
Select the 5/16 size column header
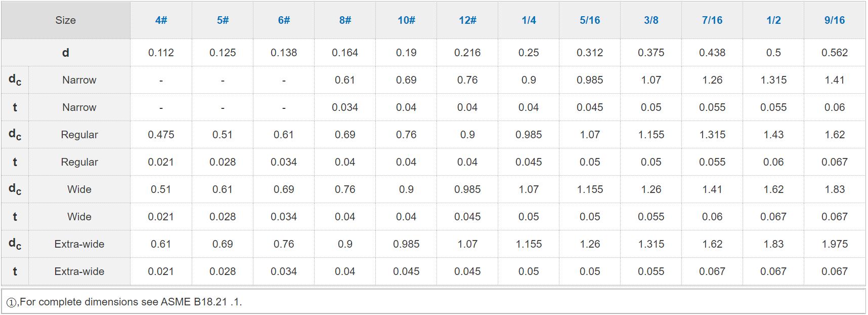tap(590, 20)
